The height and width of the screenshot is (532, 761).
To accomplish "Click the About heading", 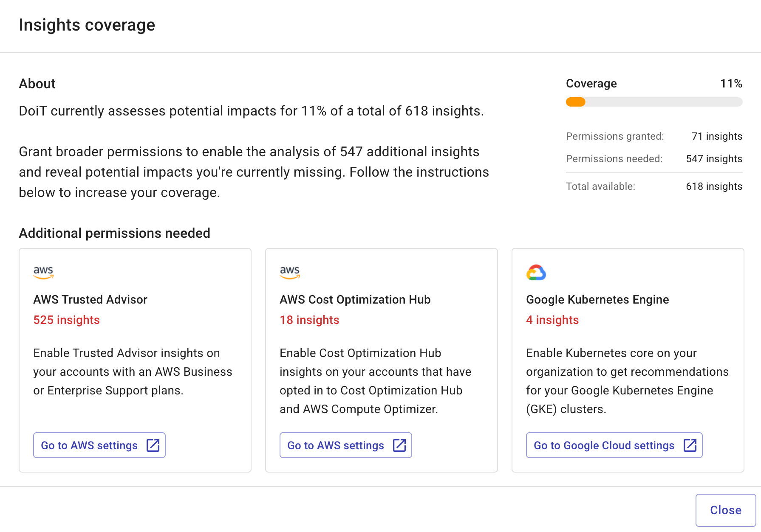I will (x=37, y=84).
